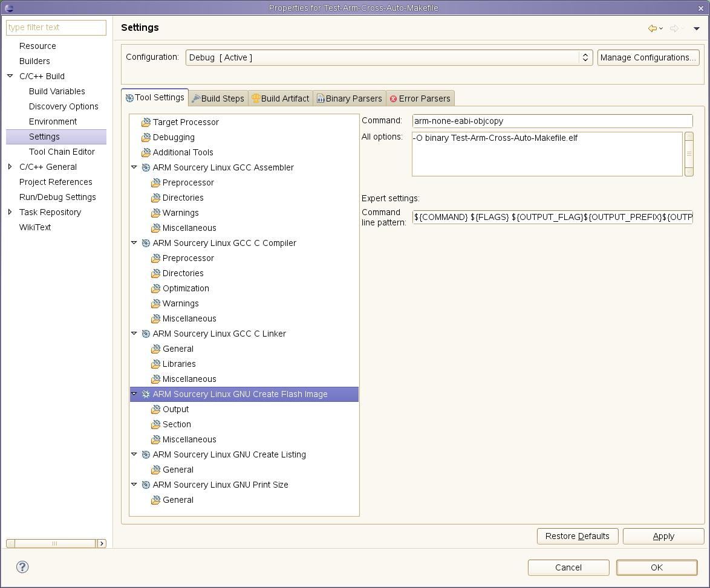Click the Section option icon
The image size is (710, 588).
(x=156, y=424)
